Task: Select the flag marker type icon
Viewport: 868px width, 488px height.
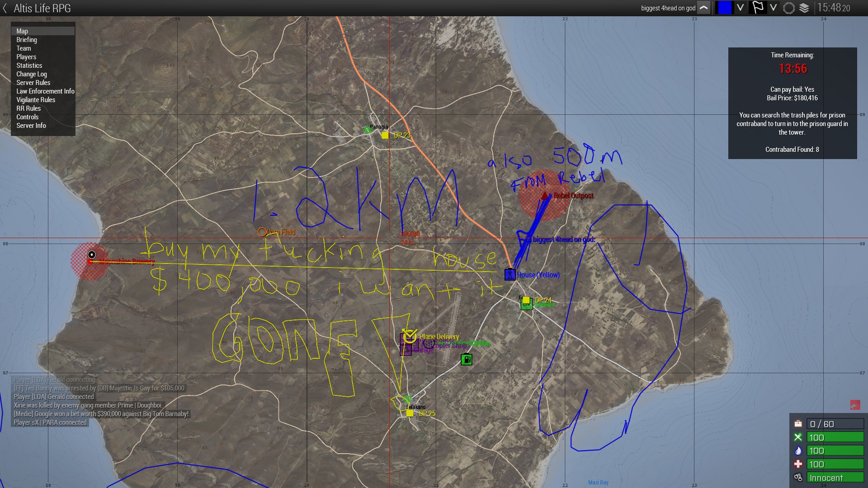Action: point(758,8)
